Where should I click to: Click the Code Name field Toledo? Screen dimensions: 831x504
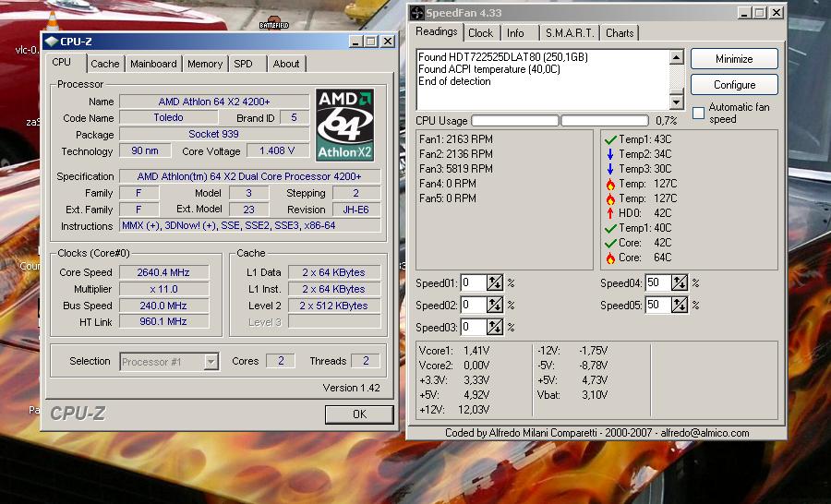(x=169, y=117)
